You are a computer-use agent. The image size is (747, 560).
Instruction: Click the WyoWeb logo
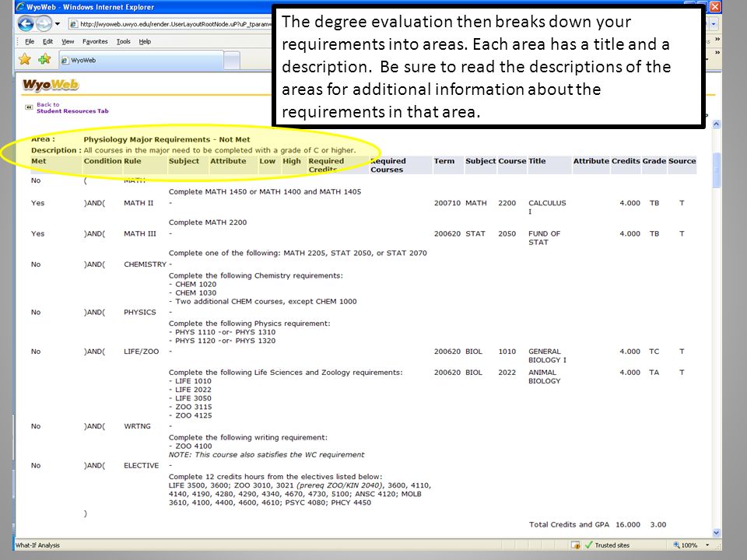(x=51, y=85)
